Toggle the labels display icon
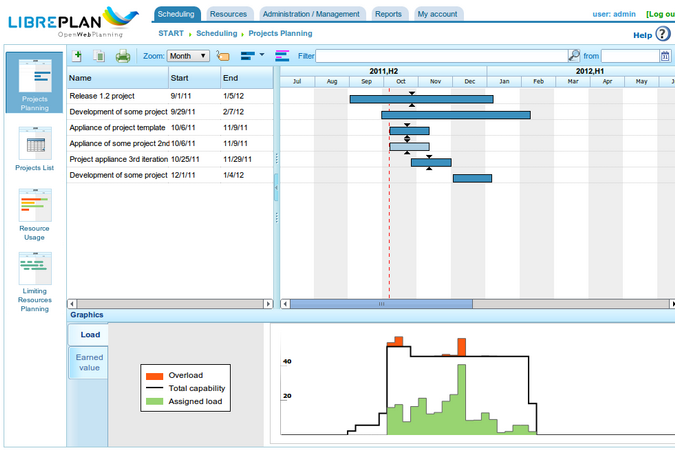 pyautogui.click(x=223, y=56)
